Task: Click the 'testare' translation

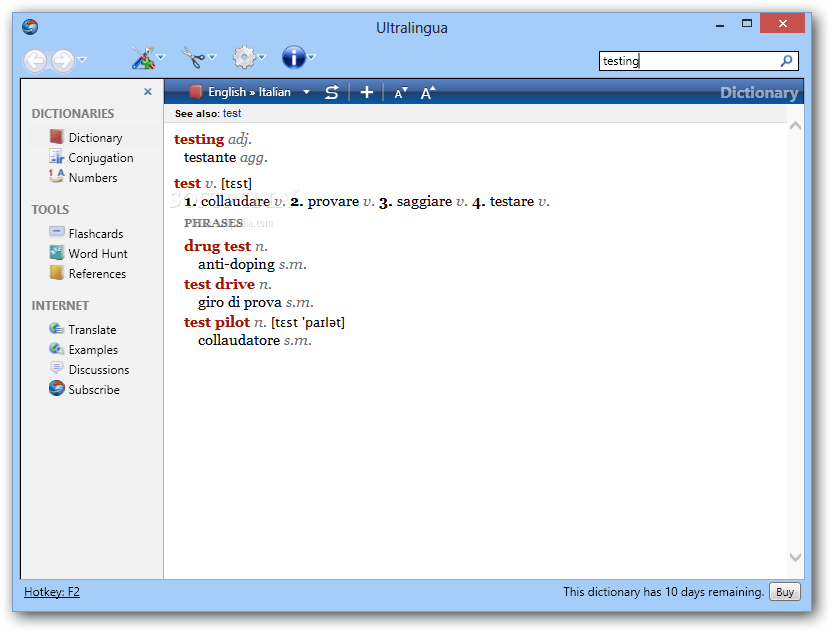Action: coord(512,202)
